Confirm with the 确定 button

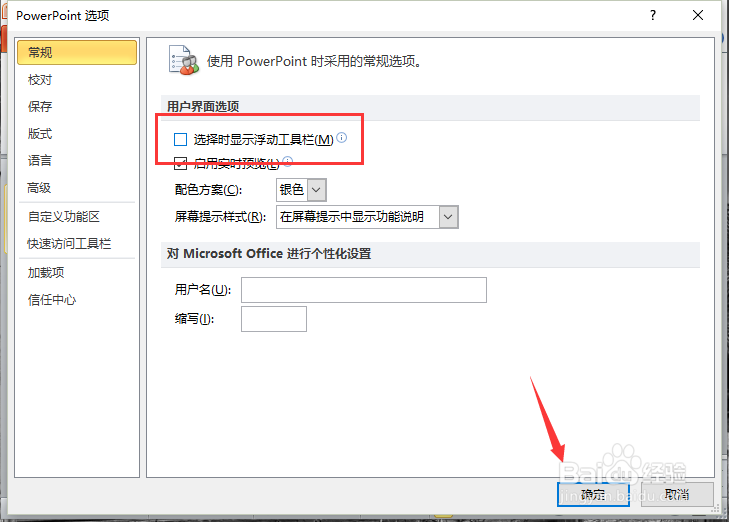(593, 495)
